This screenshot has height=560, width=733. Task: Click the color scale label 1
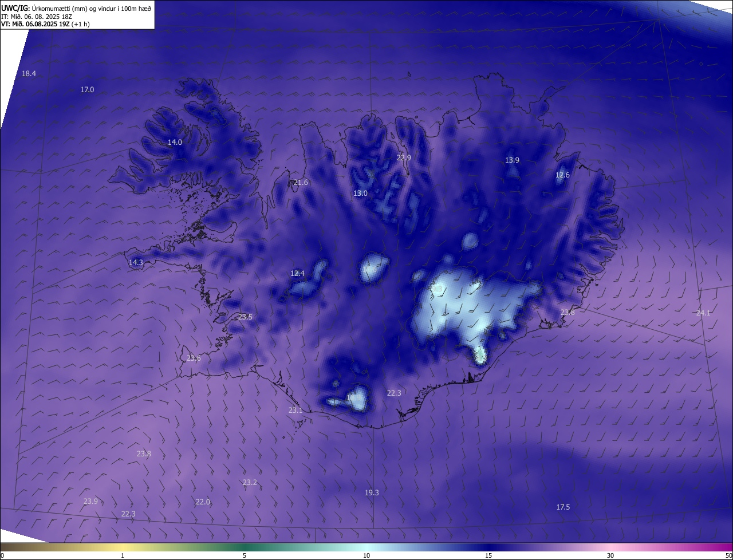pyautogui.click(x=123, y=555)
